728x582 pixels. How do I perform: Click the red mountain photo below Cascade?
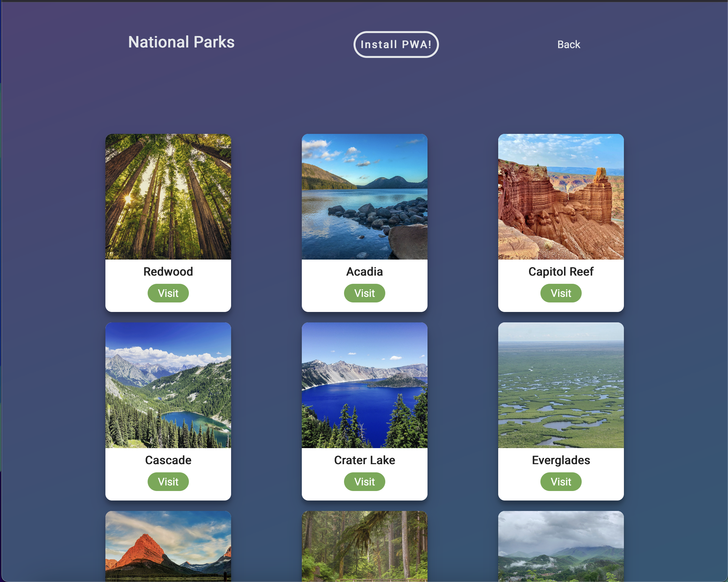click(168, 550)
